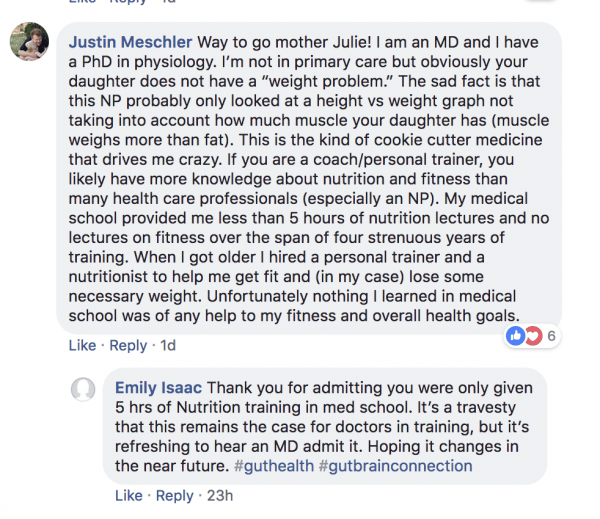The height and width of the screenshot is (519, 600).
Task: Like Justin Meschler's comment
Action: point(82,345)
